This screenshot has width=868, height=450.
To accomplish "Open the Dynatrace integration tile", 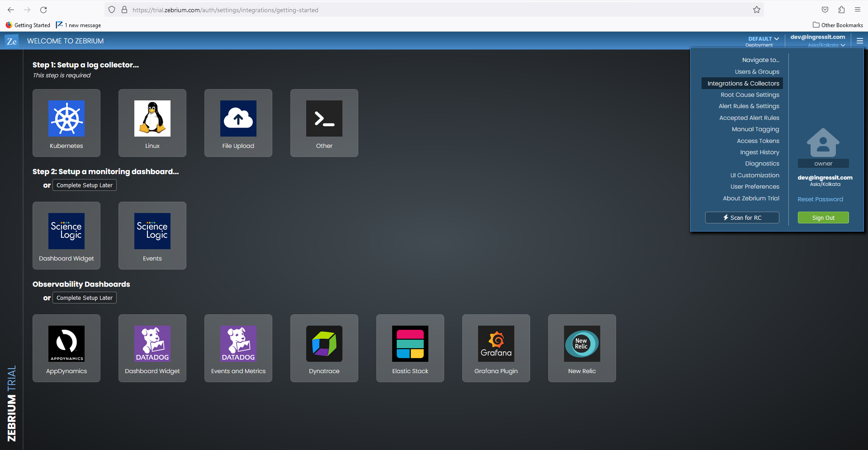I will (x=324, y=348).
